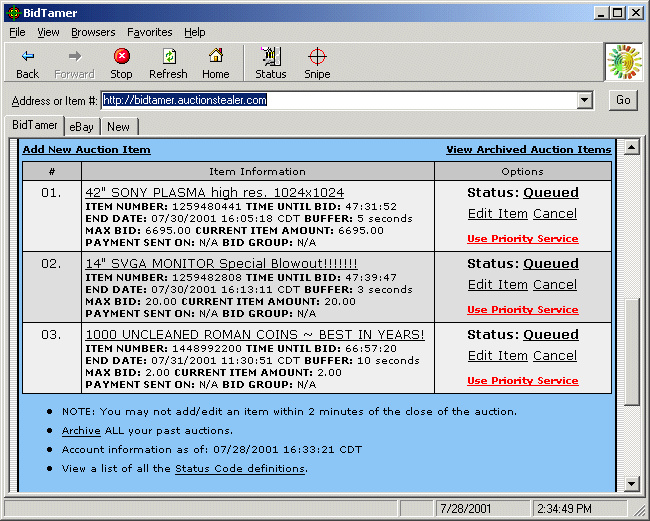Stop loading with the red Stop icon

click(121, 56)
